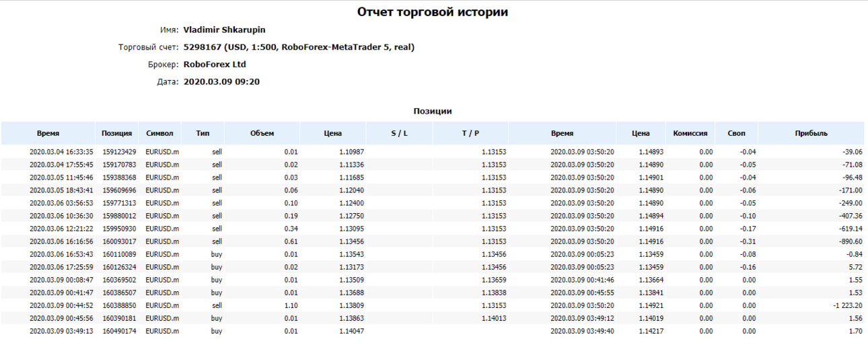The image size is (868, 347).
Task: Click position number 160369502
Action: [119, 280]
